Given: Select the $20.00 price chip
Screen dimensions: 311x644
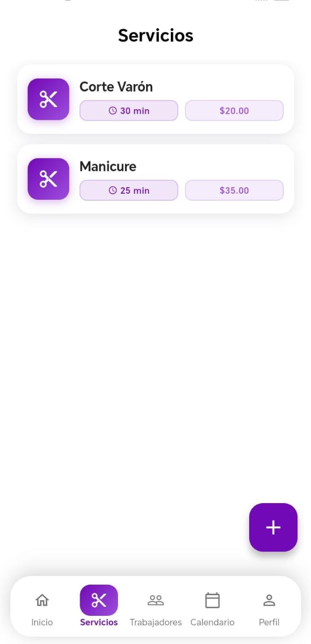Looking at the screenshot, I should 234,111.
